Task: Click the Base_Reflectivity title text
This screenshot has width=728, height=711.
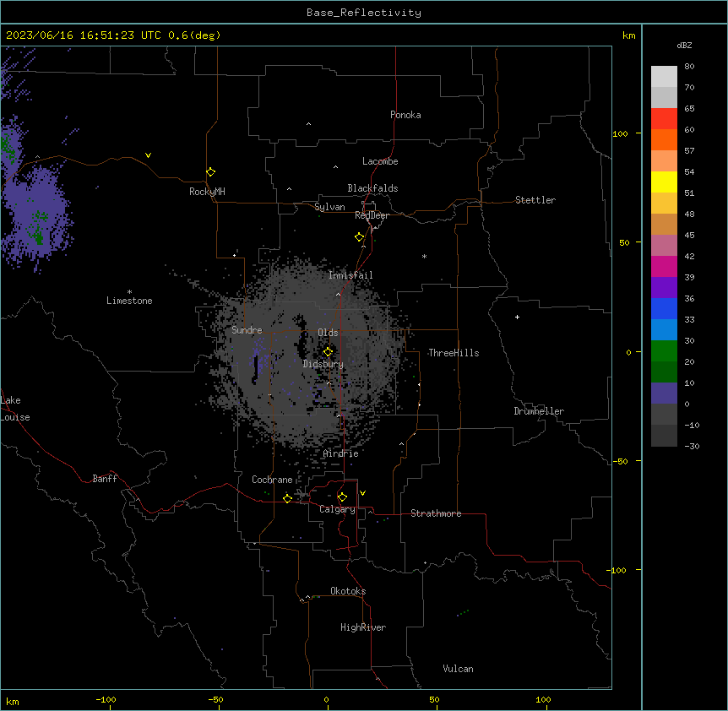Action: [364, 13]
